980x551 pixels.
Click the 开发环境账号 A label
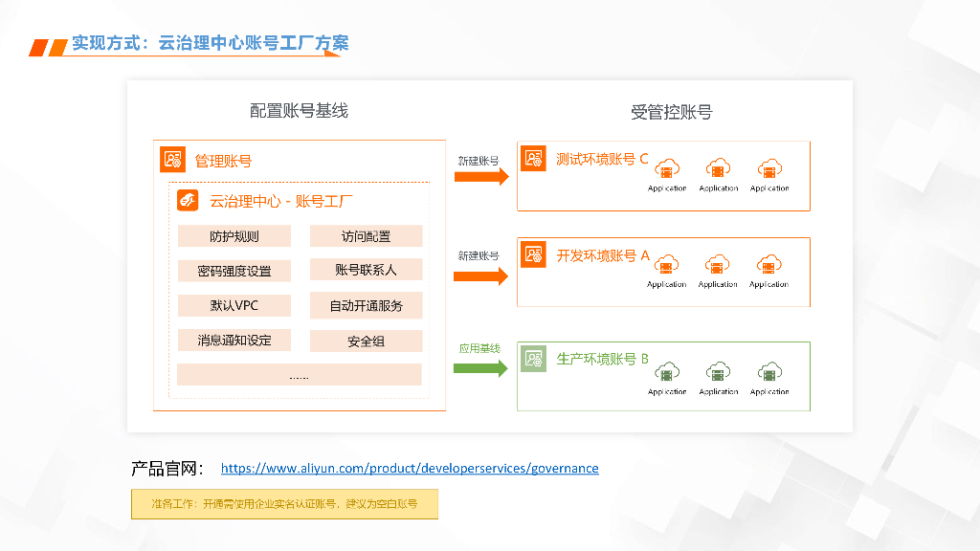[603, 255]
